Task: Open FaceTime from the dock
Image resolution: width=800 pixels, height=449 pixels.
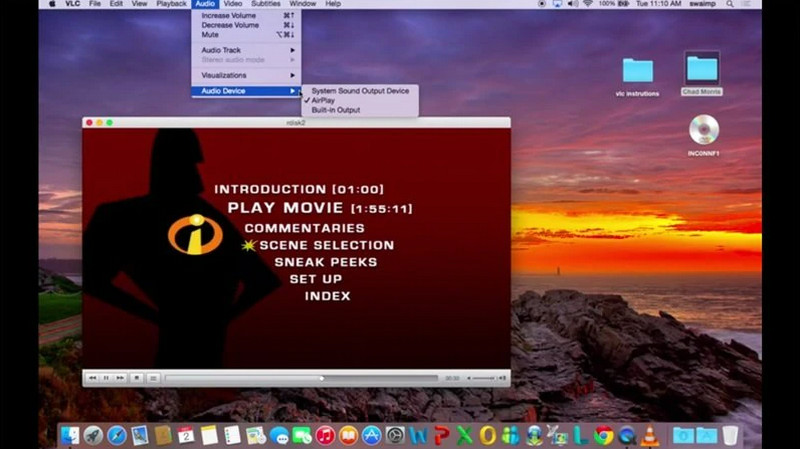Action: pyautogui.click(x=302, y=436)
